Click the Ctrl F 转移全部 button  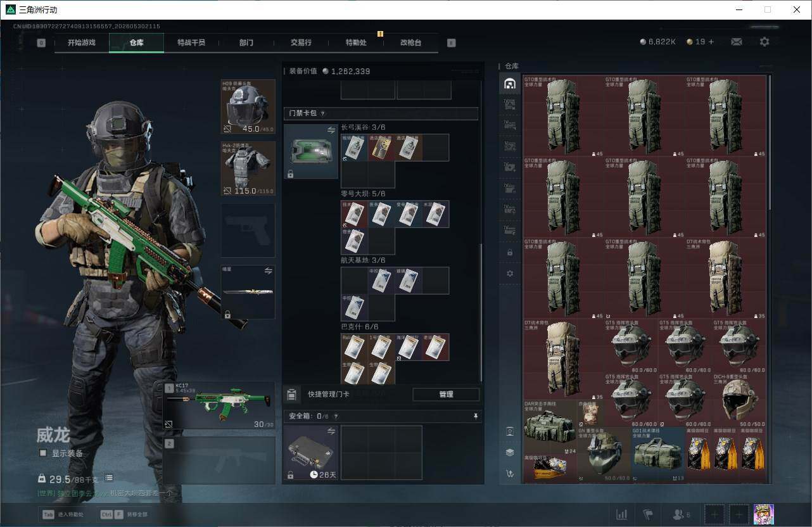123,514
